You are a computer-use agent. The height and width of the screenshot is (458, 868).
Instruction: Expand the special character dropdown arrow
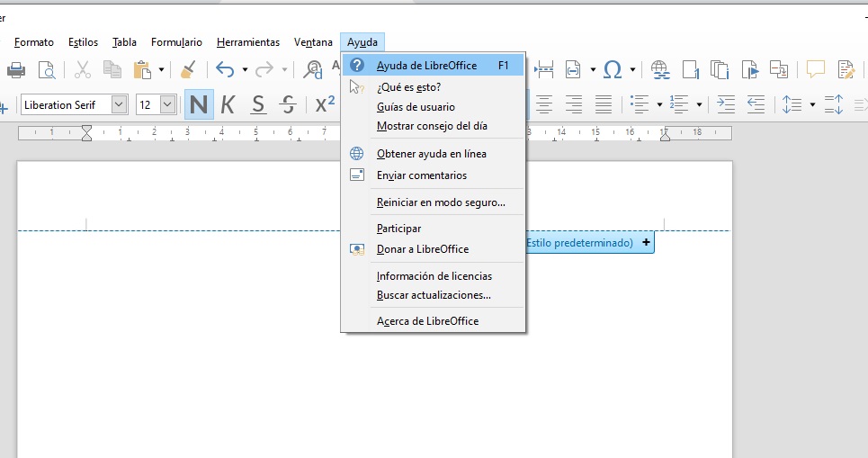[632, 70]
